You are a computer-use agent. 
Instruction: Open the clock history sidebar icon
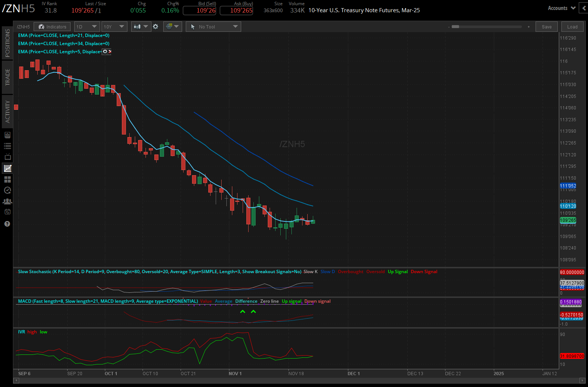pyautogui.click(x=7, y=190)
